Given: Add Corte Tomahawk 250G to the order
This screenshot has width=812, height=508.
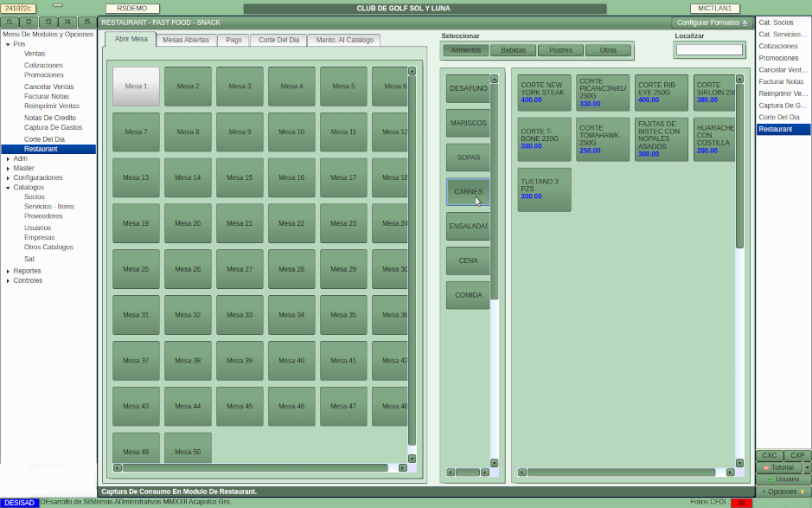Looking at the screenshot, I should pyautogui.click(x=602, y=139).
